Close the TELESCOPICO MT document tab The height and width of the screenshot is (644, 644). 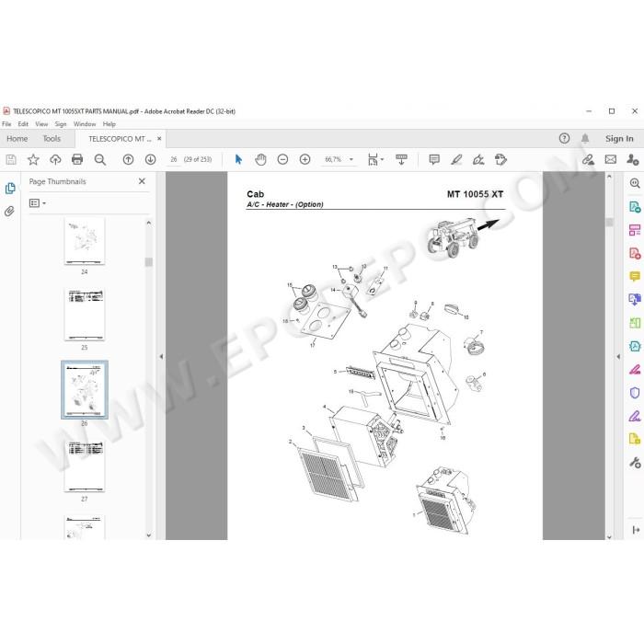[159, 138]
